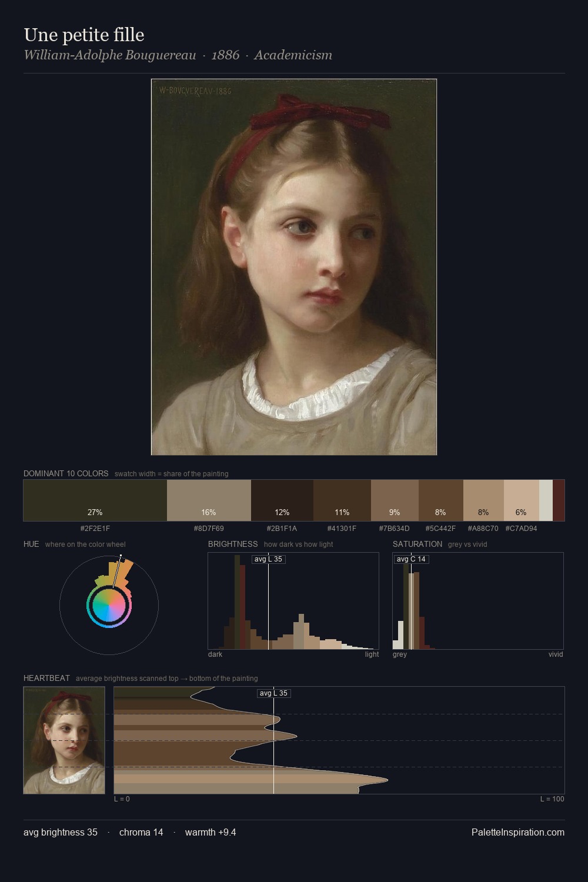This screenshot has width=588, height=882.
Task: Click hex code #2F2E1F
Action: 95,528
